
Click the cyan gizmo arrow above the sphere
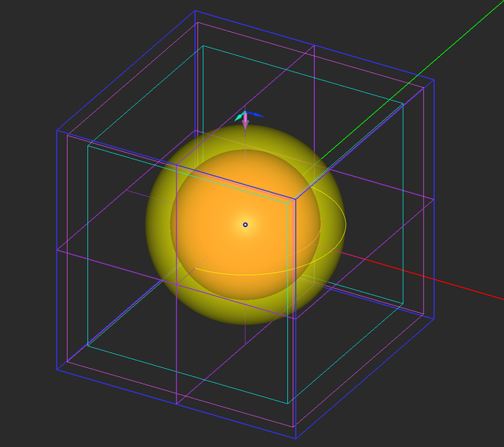[240, 116]
